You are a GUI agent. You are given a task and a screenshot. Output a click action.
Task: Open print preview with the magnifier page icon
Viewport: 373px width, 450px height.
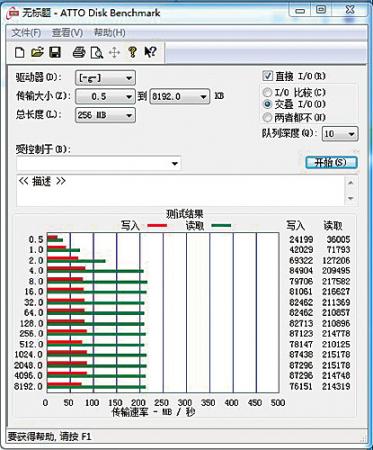point(97,53)
